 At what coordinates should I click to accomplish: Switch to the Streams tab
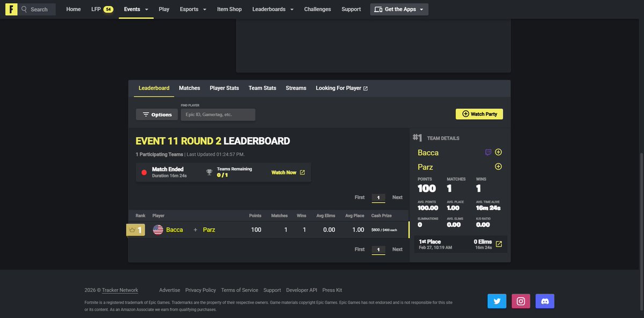[296, 88]
